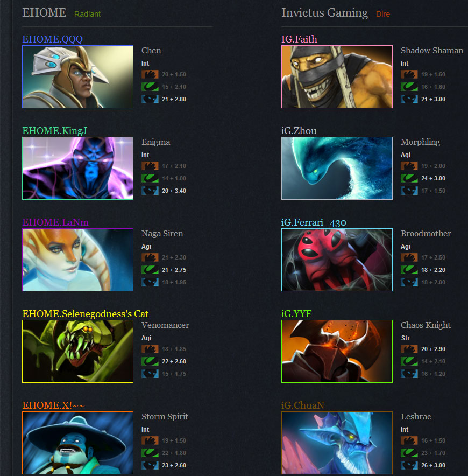This screenshot has width=468, height=476.
Task: Open the Chen hero portrait
Action: pyautogui.click(x=77, y=77)
